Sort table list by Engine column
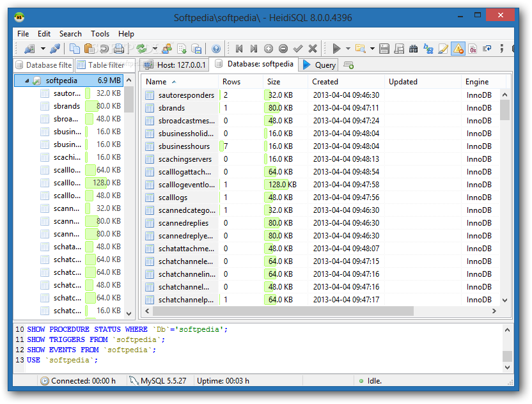The height and width of the screenshot is (404, 532). pos(483,82)
